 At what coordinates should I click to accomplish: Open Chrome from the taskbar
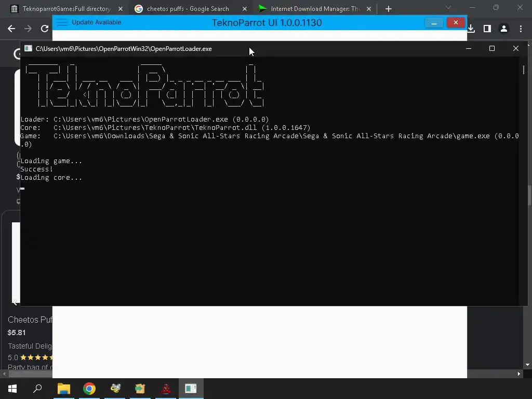[x=89, y=389]
